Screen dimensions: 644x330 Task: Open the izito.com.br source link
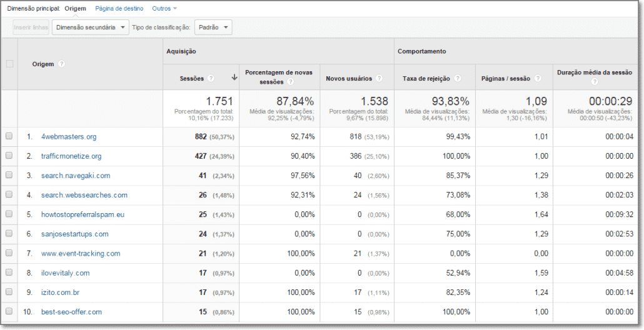(61, 292)
